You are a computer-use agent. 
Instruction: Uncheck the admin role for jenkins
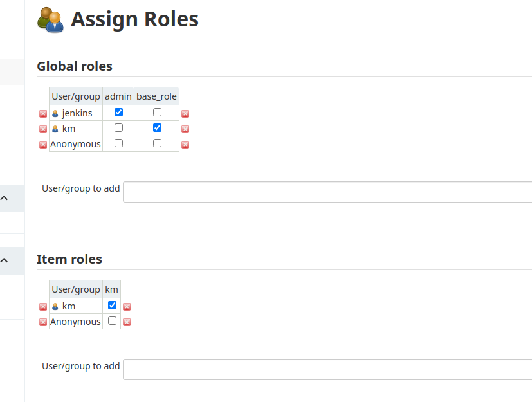[118, 113]
